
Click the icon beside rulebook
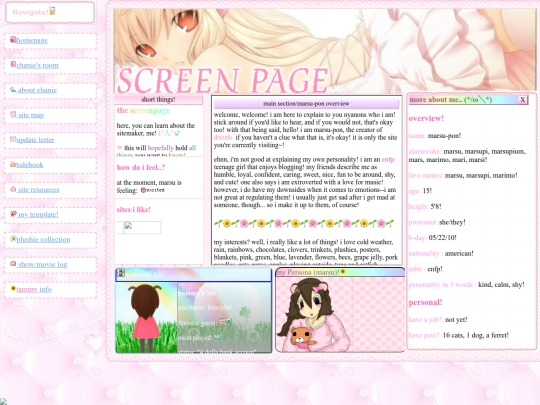point(13,164)
